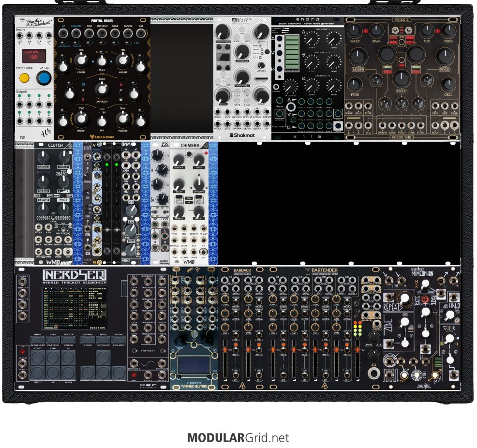
Task: Click the FEED knob on Vhikk X
Action: (448, 30)
